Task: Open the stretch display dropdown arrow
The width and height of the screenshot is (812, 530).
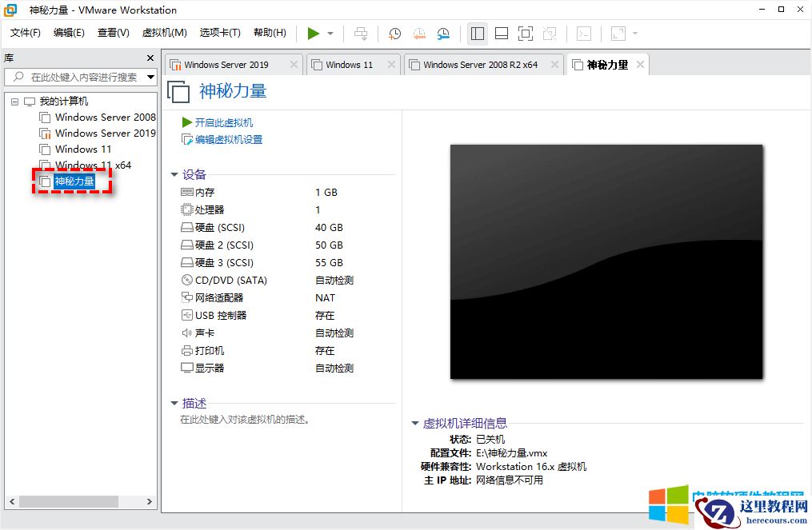Action: [x=635, y=34]
